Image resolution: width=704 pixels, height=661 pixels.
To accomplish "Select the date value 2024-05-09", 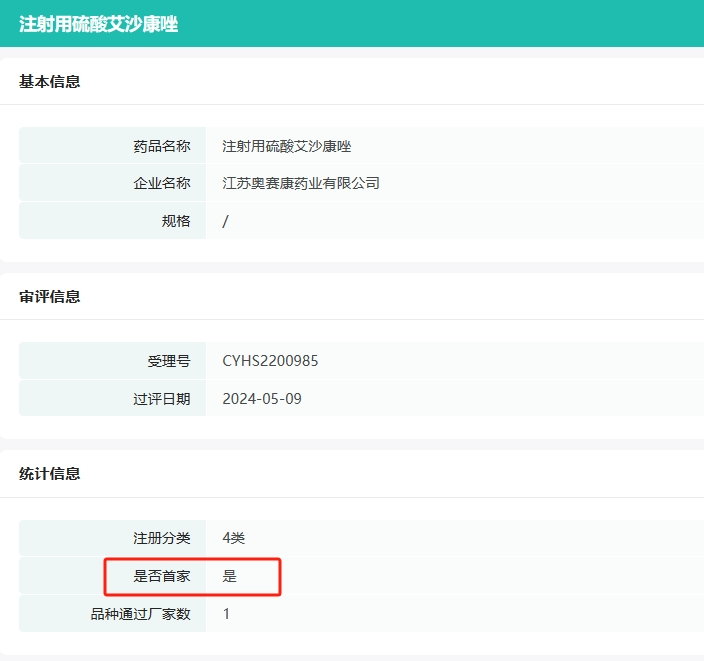I will click(262, 399).
